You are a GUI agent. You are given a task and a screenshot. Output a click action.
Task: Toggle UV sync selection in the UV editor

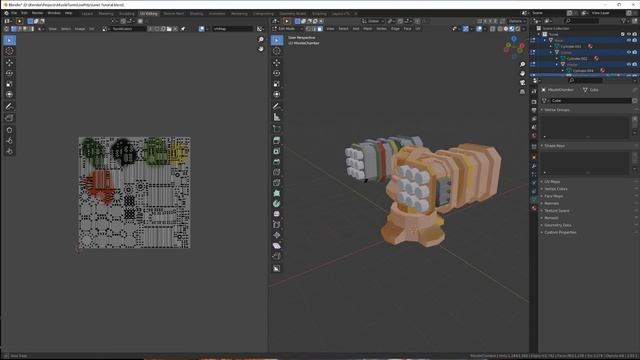(7, 29)
